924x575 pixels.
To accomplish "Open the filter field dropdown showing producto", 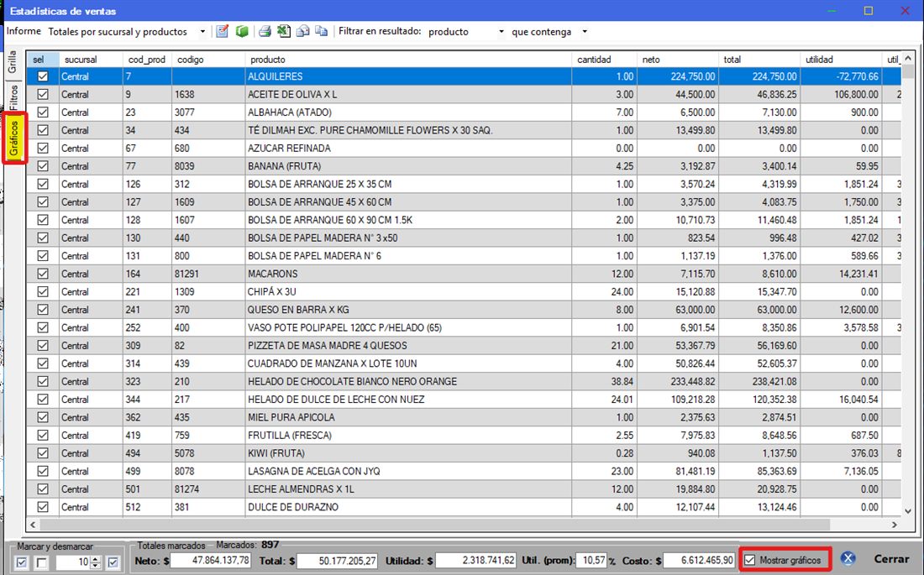I will click(501, 32).
